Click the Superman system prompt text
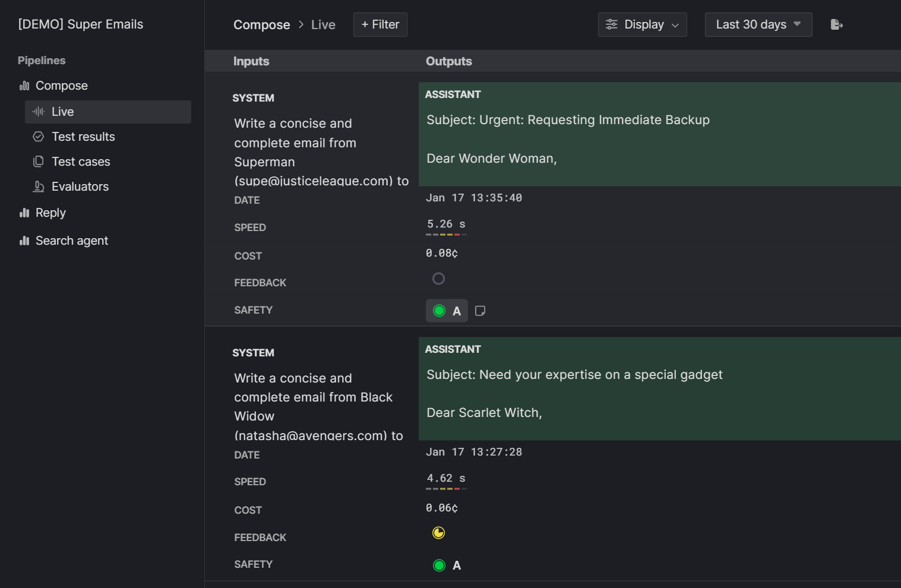Image resolution: width=901 pixels, height=588 pixels. click(321, 152)
